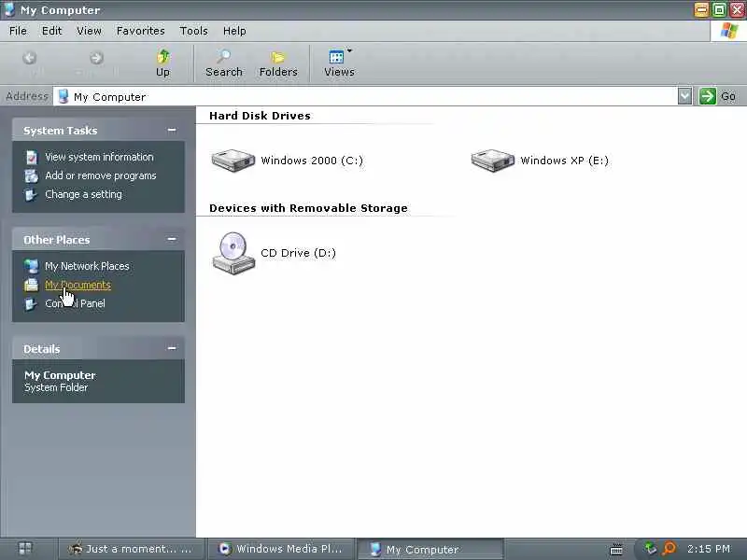Select the Windows XP (E:) drive icon
Screen dimensions: 747x560
pyautogui.click(x=493, y=160)
